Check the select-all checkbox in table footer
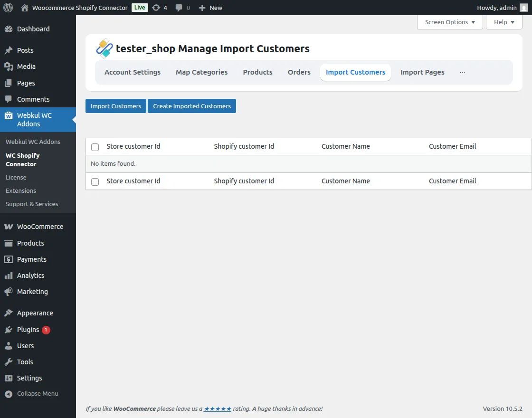 coord(95,181)
